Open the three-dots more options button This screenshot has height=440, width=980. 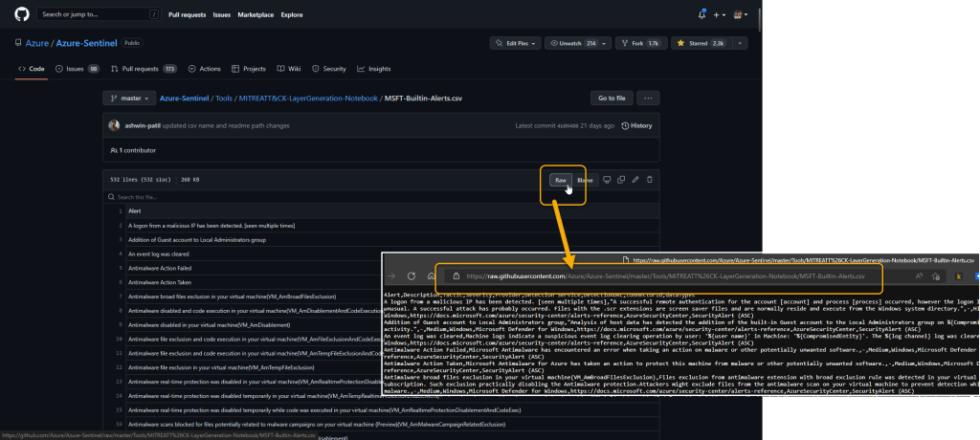648,99
